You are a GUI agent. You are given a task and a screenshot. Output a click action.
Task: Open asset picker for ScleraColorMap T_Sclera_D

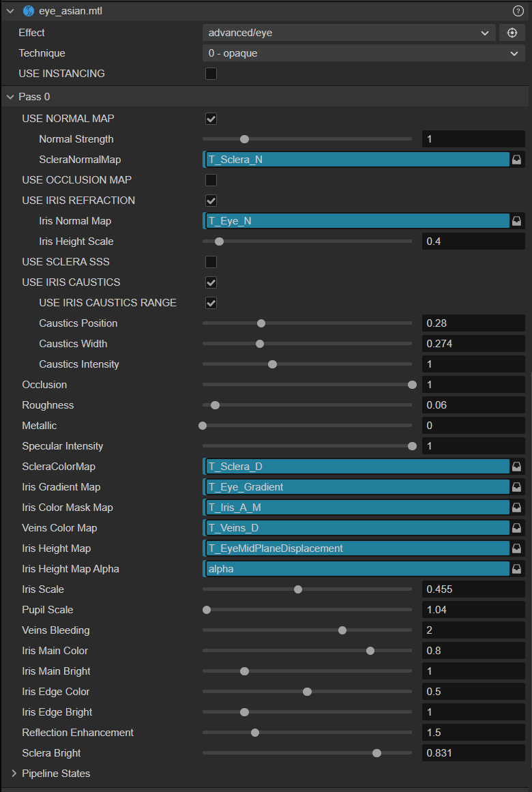517,467
